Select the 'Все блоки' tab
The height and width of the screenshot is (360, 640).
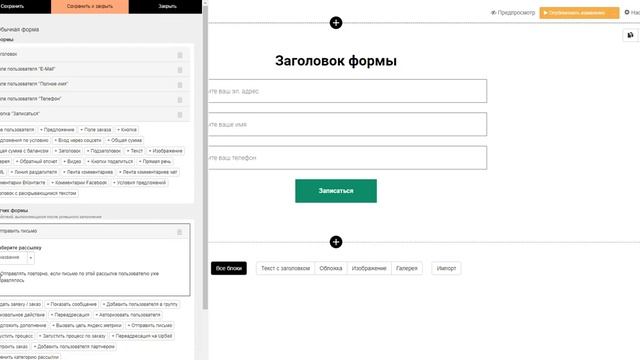(x=229, y=268)
